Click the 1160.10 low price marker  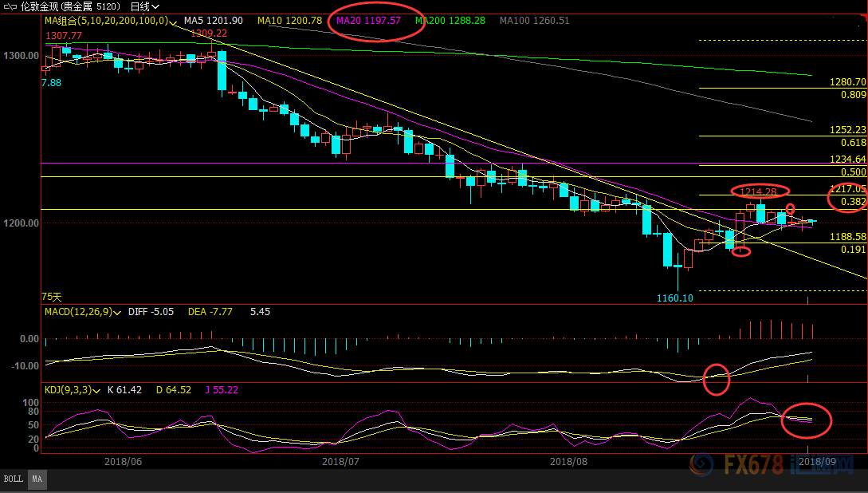[x=674, y=298]
